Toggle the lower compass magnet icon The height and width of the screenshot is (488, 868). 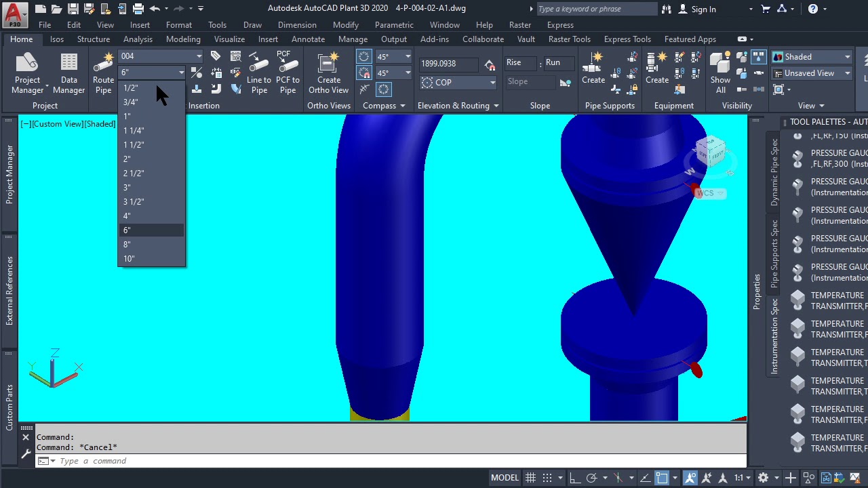pos(364,73)
